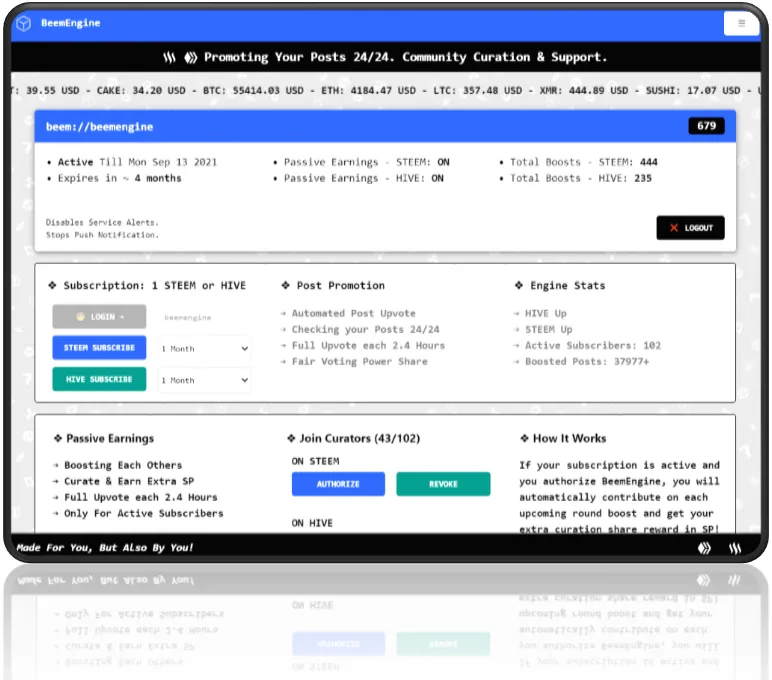Viewport: 772px width, 680px height.
Task: Click 'Made For You, But Also By You!' footer
Action: [105, 548]
